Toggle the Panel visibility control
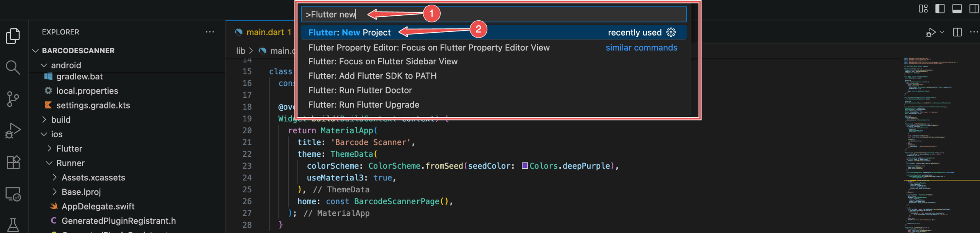Image resolution: width=980 pixels, height=233 pixels. [x=956, y=8]
